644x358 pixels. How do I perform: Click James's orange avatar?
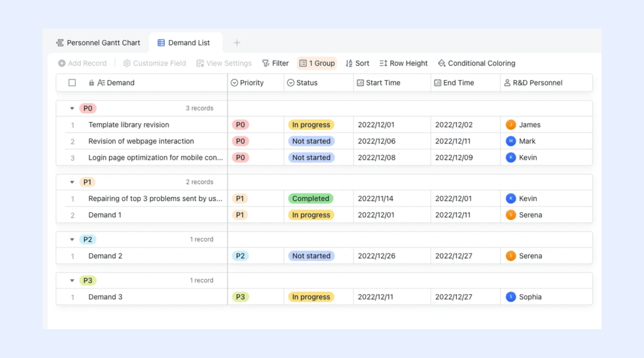pyautogui.click(x=511, y=125)
